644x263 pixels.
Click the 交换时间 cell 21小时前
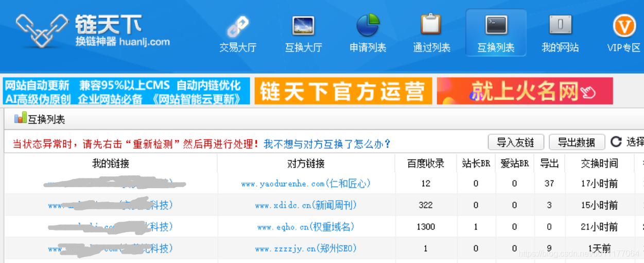[599, 227]
